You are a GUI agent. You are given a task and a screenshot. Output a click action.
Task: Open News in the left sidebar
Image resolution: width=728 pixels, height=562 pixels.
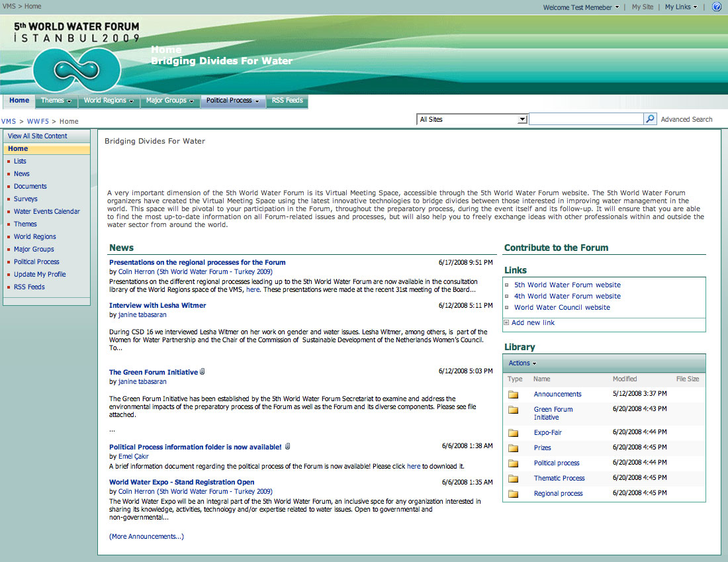point(22,173)
